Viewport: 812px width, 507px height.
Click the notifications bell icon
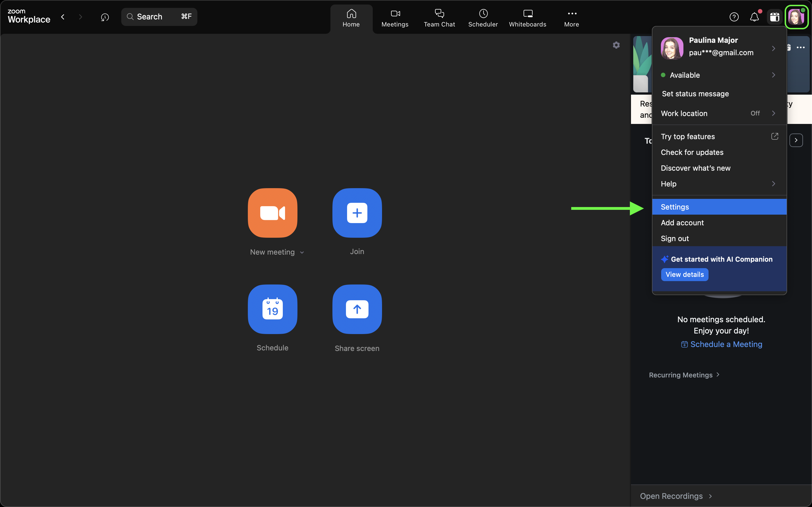coord(754,17)
